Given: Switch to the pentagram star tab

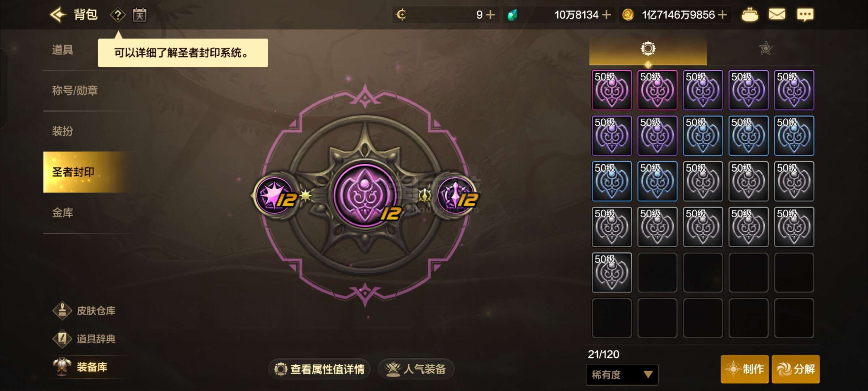Looking at the screenshot, I should 765,49.
